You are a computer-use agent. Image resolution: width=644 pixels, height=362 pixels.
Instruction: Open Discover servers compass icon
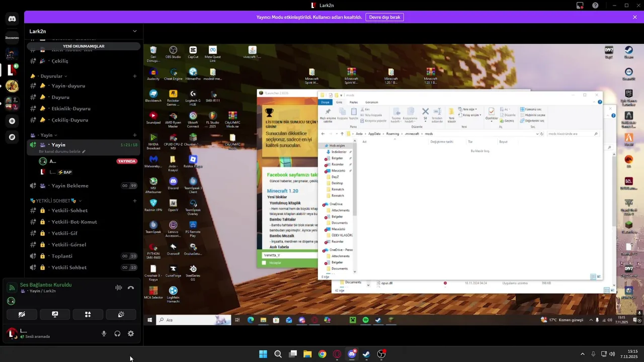point(12,137)
